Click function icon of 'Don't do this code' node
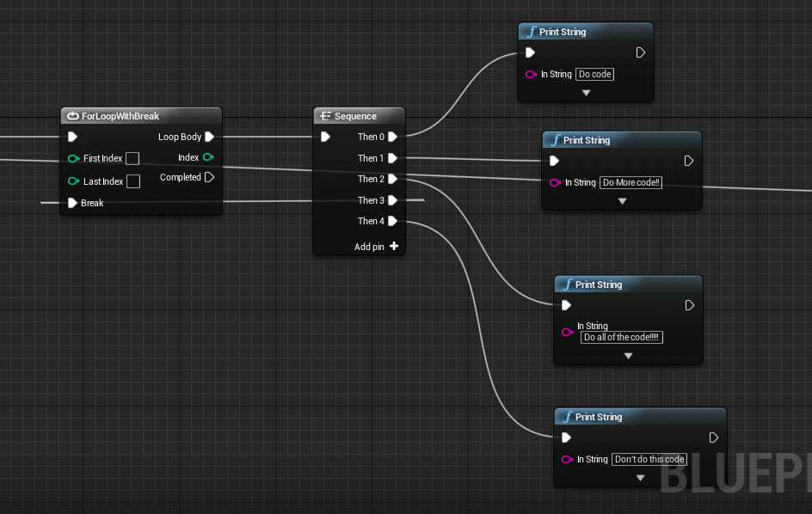The image size is (812, 514). pos(568,417)
